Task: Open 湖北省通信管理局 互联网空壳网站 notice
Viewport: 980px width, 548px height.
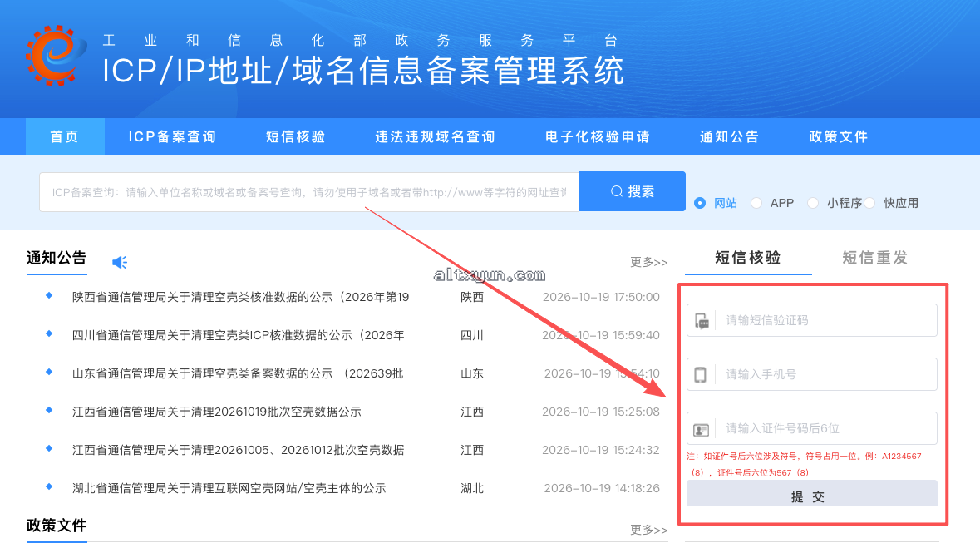Action: (229, 488)
